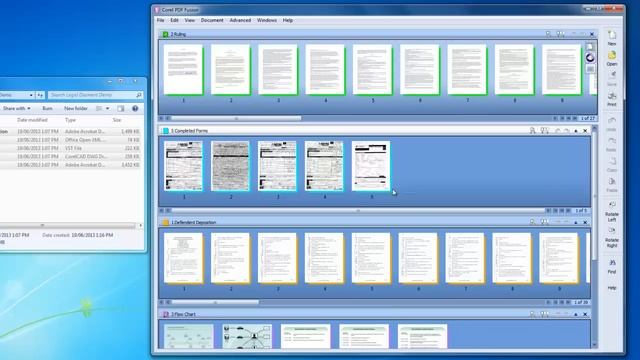The image size is (640, 360).
Task: Click the page view icon beside the Ruling thumbnails
Action: click(x=590, y=47)
